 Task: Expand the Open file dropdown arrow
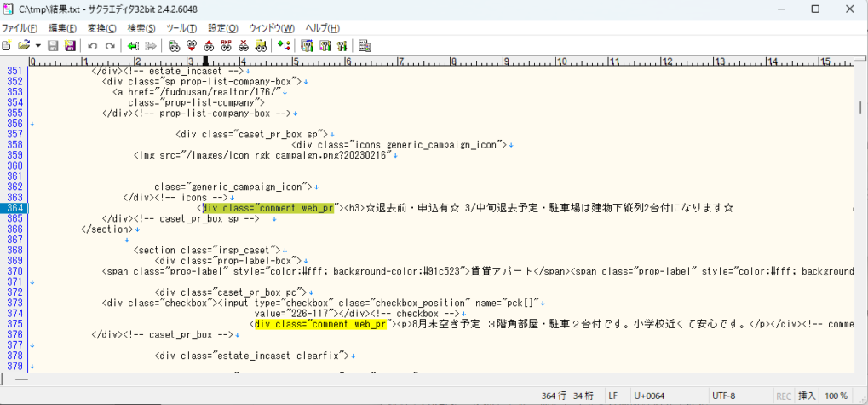click(37, 45)
